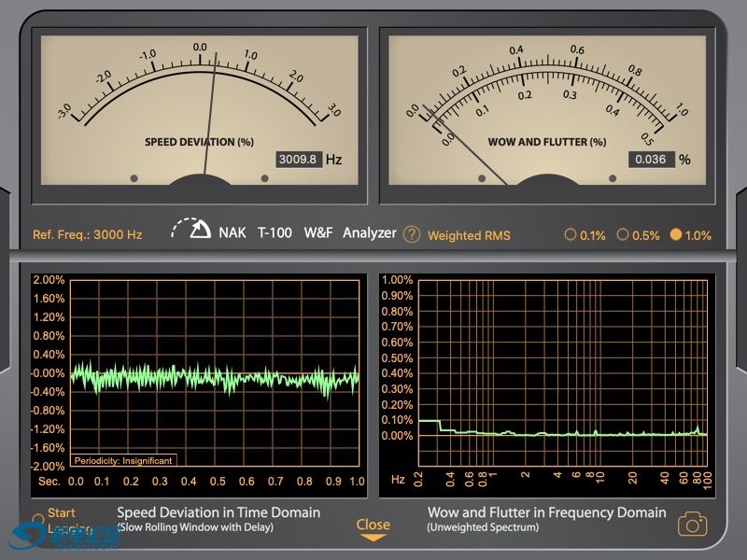
Task: Click the NAK dial logo icon
Action: tap(191, 229)
